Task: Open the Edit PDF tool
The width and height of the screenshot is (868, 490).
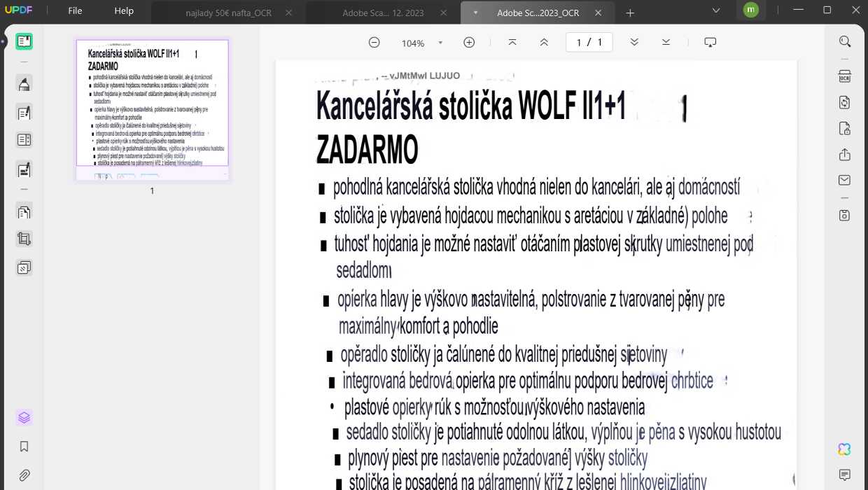Action: pyautogui.click(x=24, y=112)
